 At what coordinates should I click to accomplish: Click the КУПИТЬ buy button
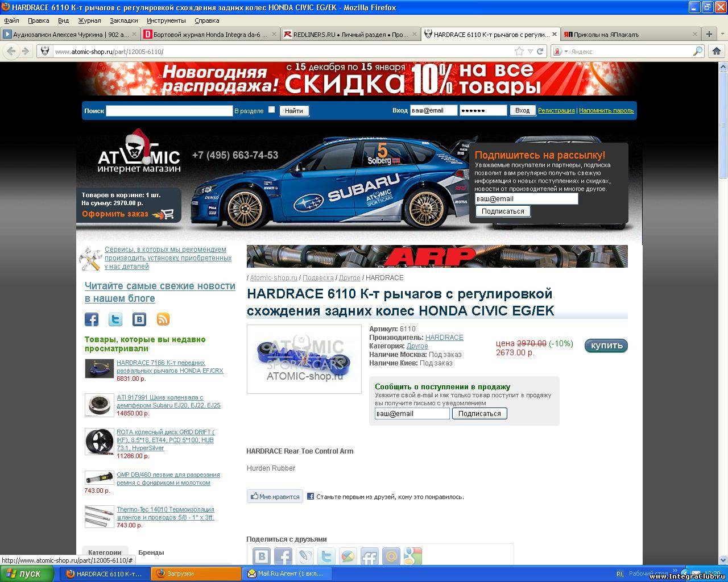(606, 346)
